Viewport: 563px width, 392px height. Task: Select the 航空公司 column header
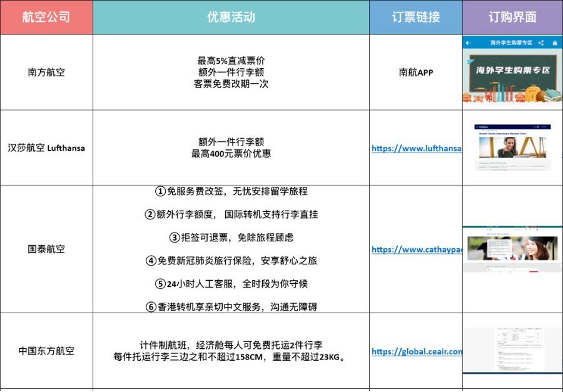pyautogui.click(x=46, y=18)
